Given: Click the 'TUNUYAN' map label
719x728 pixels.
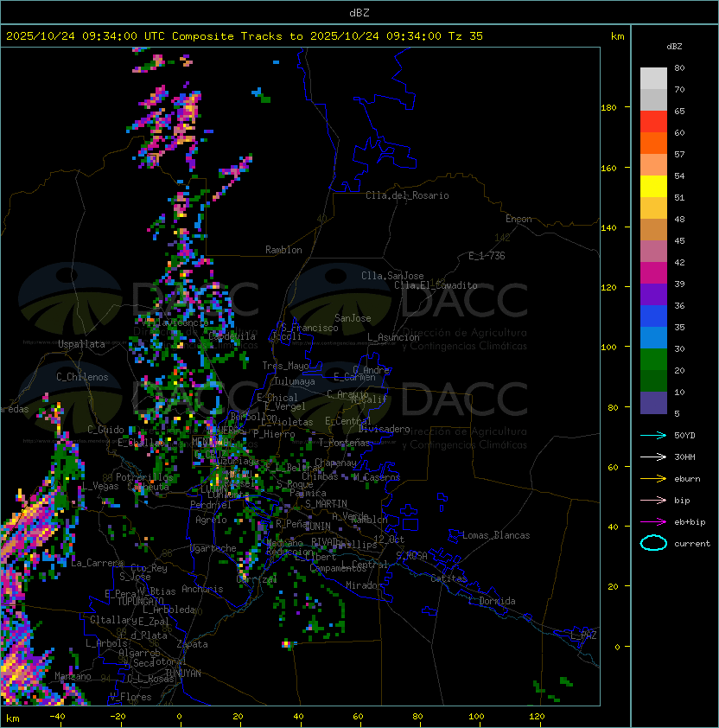Looking at the screenshot, I should (183, 674).
